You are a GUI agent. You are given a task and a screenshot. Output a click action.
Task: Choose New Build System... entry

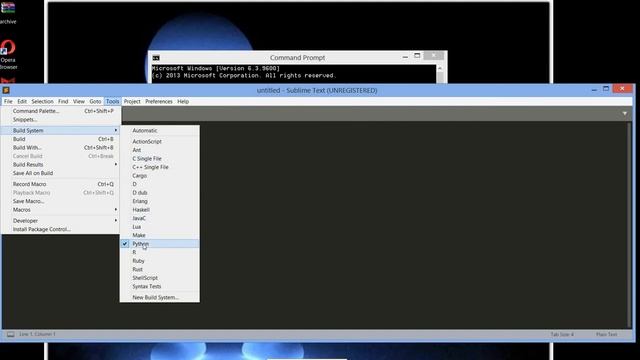[160, 298]
